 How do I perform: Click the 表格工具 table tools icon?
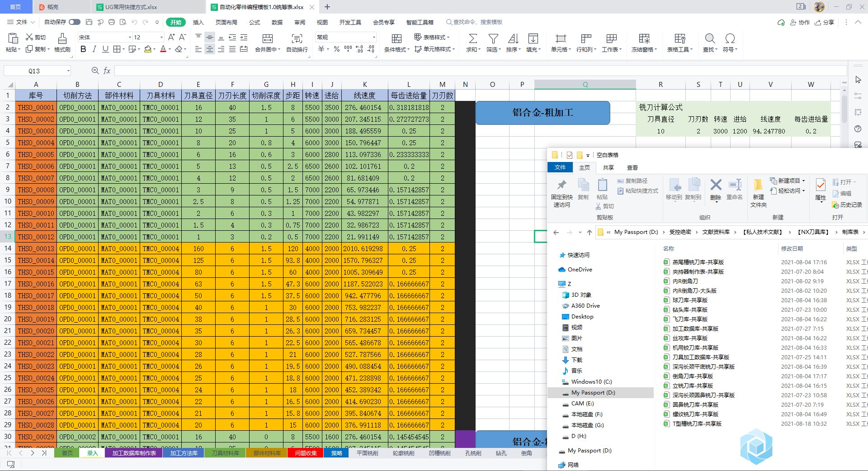click(680, 38)
